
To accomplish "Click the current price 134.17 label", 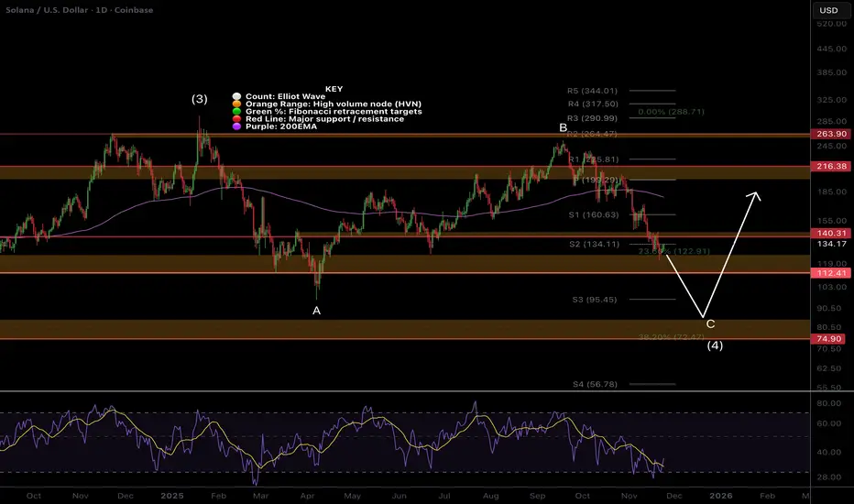I will 832,244.
